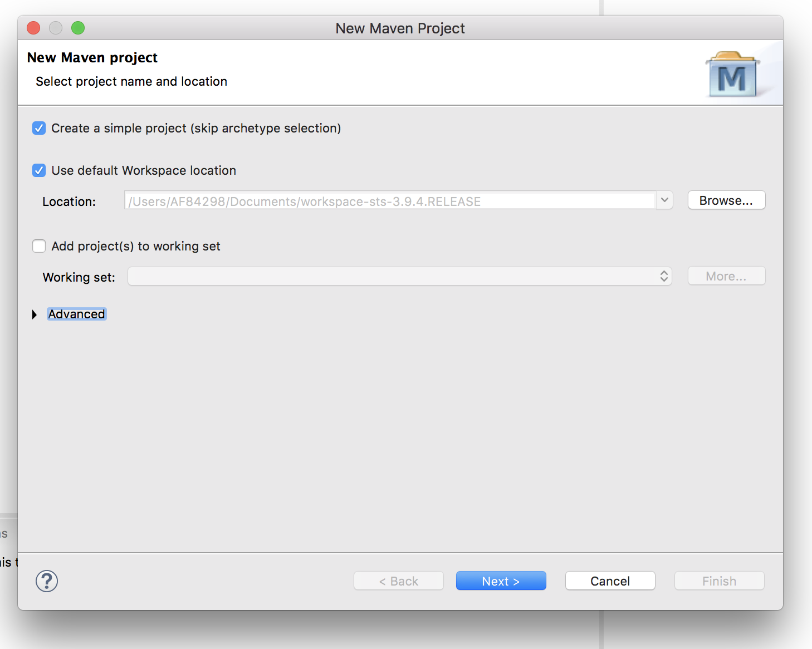
Task: Cancel the new Maven project wizard
Action: (x=610, y=581)
